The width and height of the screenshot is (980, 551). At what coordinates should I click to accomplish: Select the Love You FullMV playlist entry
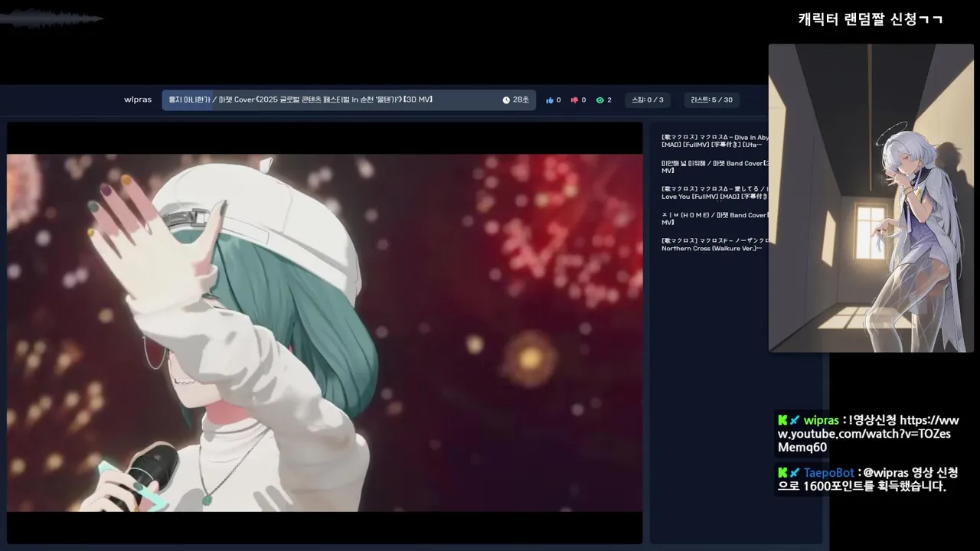coord(715,193)
